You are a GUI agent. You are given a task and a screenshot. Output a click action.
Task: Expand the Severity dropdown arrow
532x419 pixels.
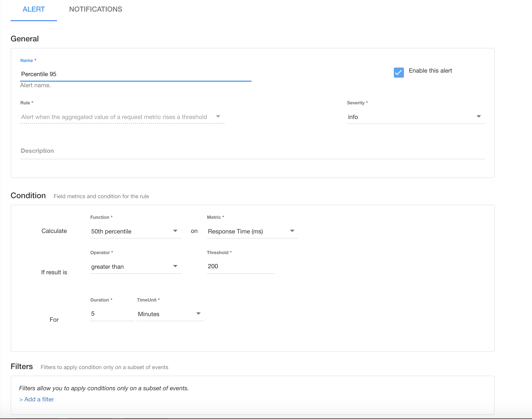[x=479, y=116]
